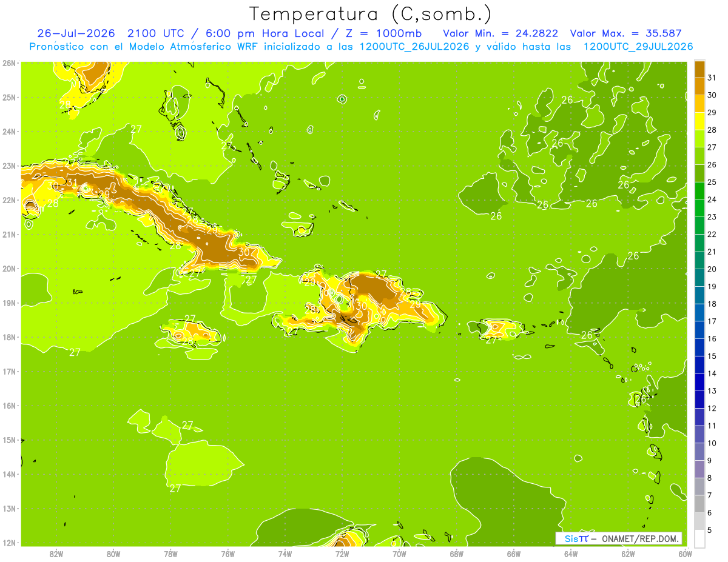Click legend value '10' on the color bar
This screenshot has width=728, height=562.
[712, 443]
